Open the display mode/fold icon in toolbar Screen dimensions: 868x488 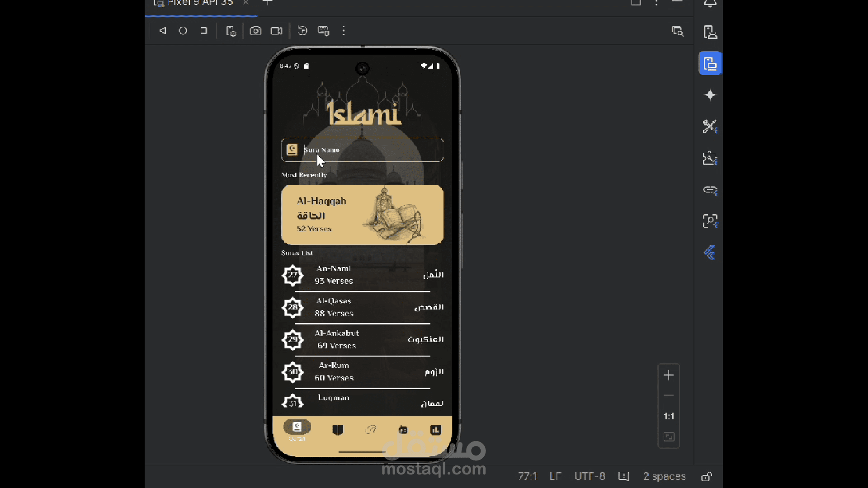click(x=323, y=31)
